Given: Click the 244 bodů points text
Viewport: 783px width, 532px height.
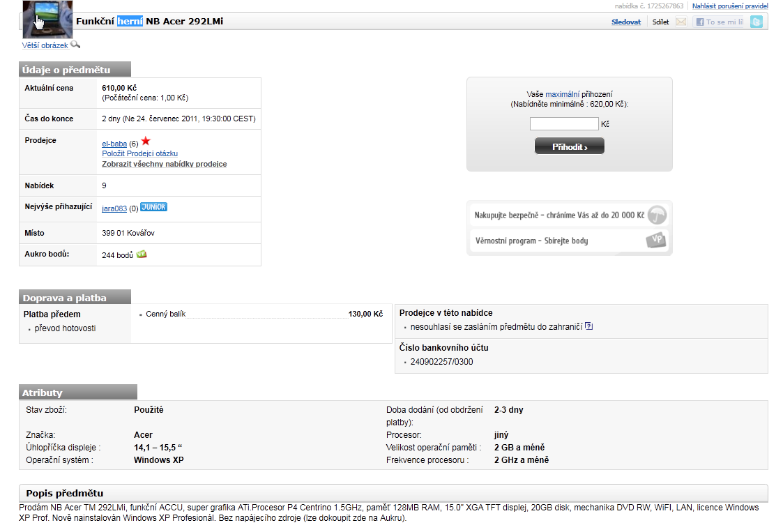Looking at the screenshot, I should (x=118, y=254).
